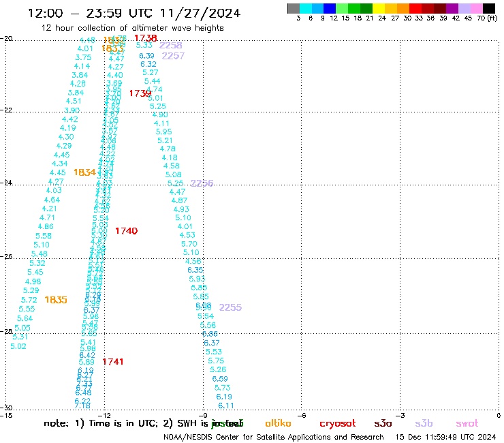Click the wave height value '6.59'
Screen dimensions: 504x443
pyautogui.click(x=220, y=379)
